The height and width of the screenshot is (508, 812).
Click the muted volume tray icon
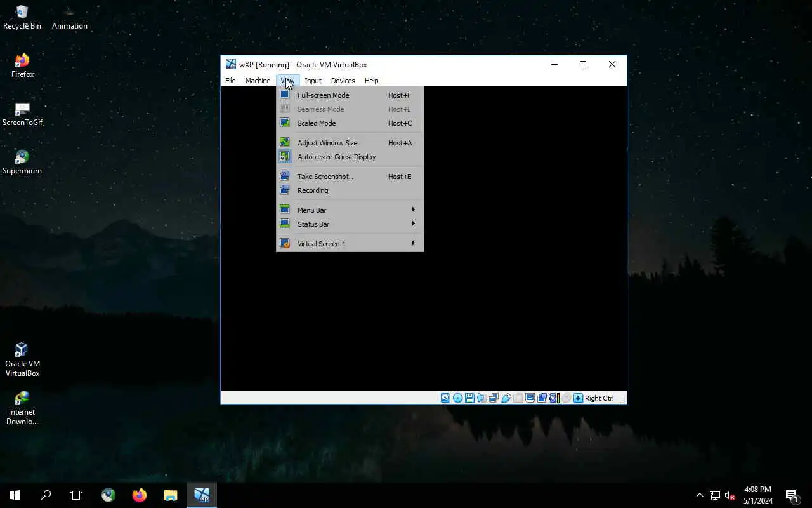click(730, 495)
